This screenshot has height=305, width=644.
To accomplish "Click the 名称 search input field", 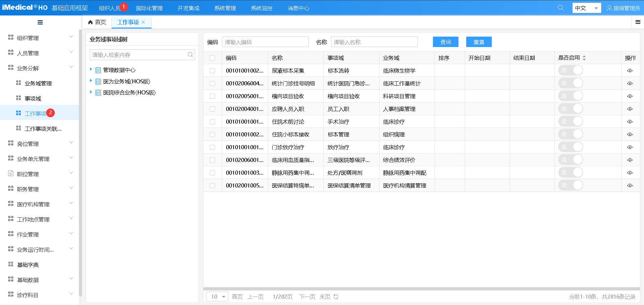I will pos(374,42).
